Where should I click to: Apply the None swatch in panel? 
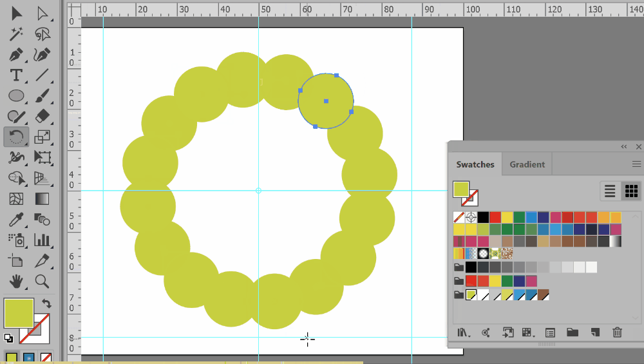[459, 217]
